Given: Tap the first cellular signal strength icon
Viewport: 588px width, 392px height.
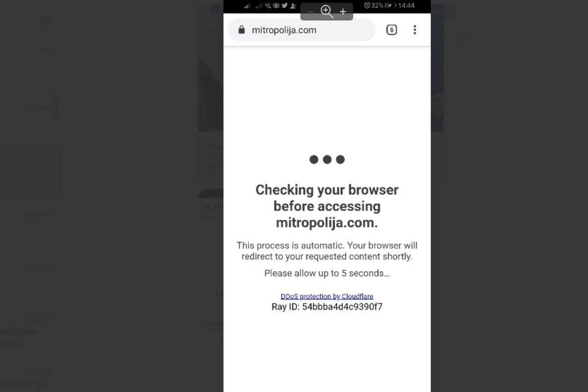Looking at the screenshot, I should [247, 6].
